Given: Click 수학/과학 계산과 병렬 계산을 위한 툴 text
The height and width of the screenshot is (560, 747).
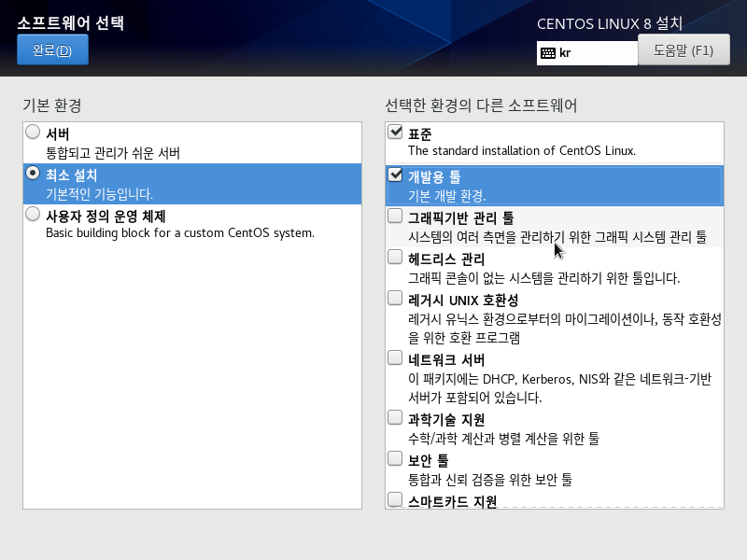Looking at the screenshot, I should [x=503, y=438].
